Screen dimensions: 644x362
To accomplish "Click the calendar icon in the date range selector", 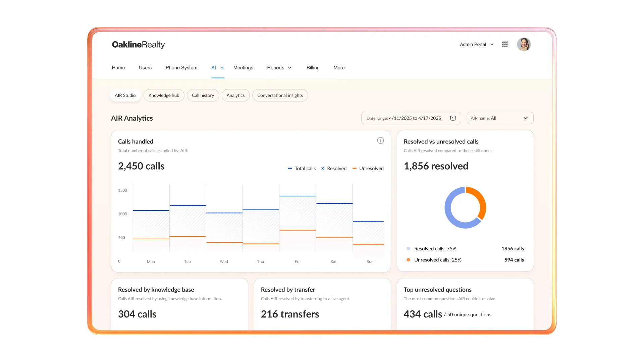I will pos(453,118).
